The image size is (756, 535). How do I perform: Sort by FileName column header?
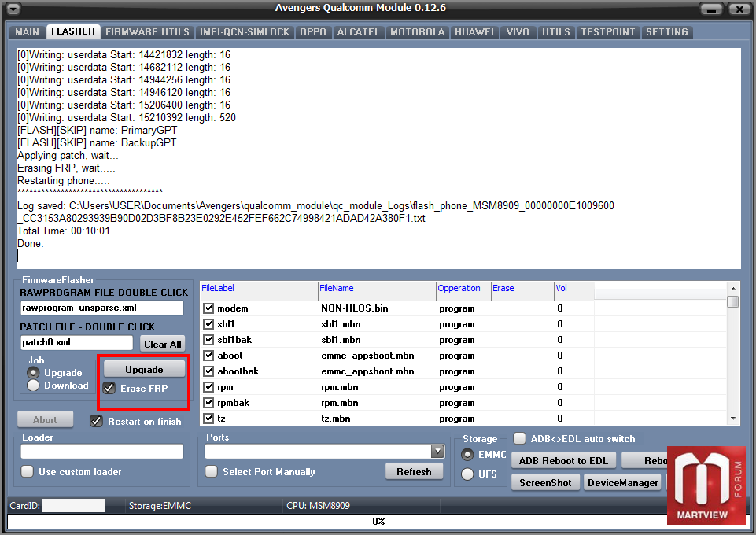(377, 288)
